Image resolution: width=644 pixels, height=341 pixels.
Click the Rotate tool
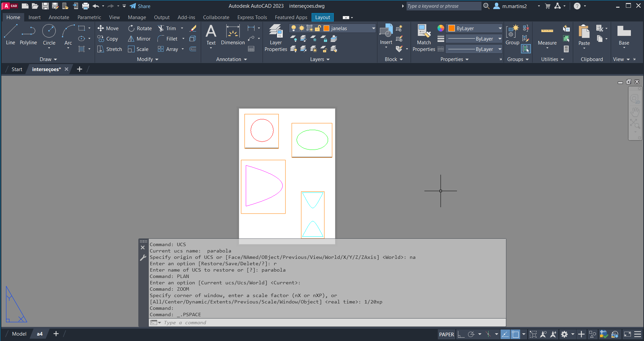tap(140, 29)
